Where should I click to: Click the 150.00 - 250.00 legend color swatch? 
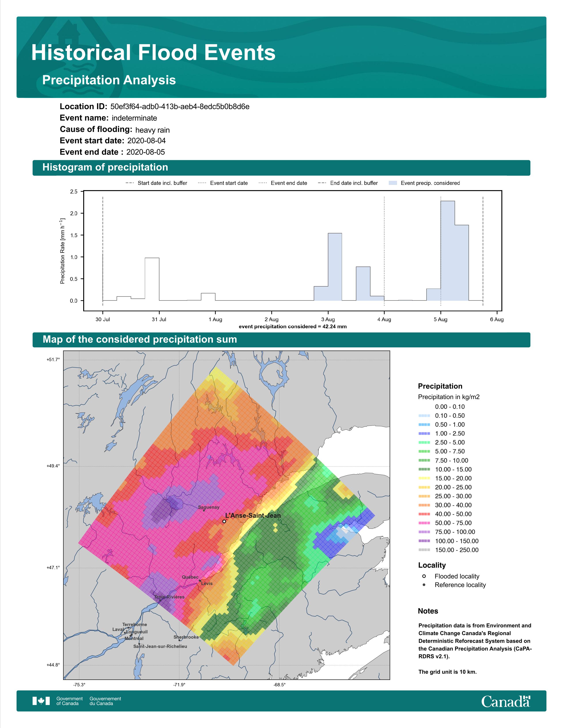424,550
